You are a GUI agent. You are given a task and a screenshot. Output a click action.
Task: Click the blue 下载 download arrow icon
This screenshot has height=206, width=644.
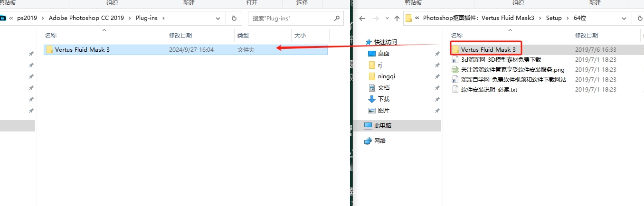372,99
